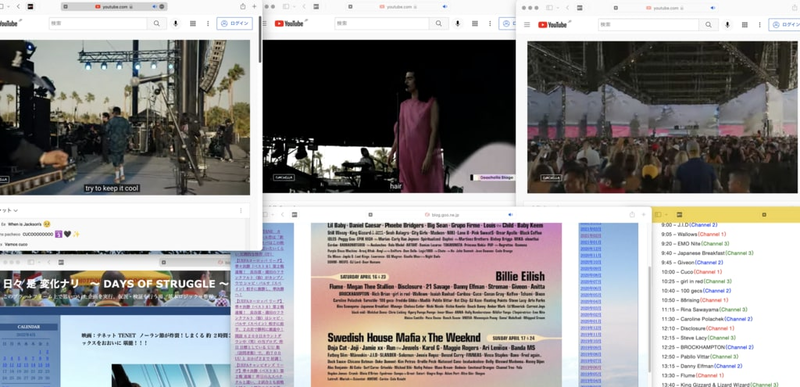Mute audio indicator in right Safari address bar

click(713, 8)
